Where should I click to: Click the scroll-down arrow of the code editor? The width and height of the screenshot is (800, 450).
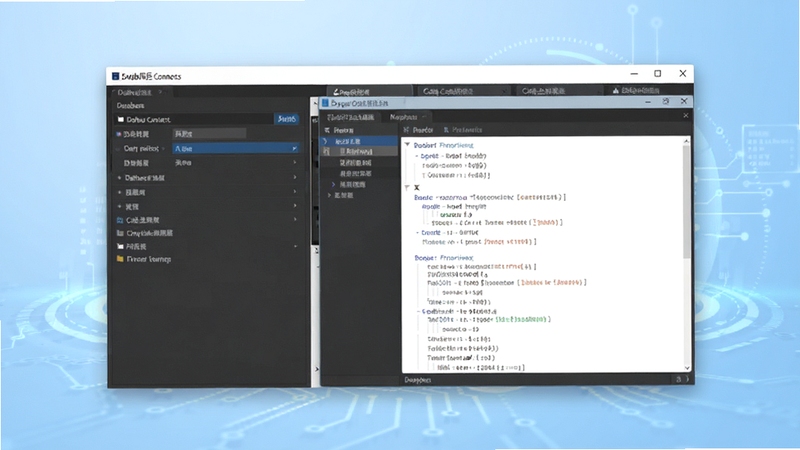point(687,367)
